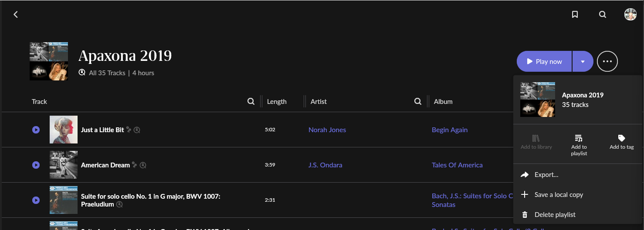This screenshot has width=644, height=230.
Task: Open the Tales Of America album link
Action: [x=457, y=165]
